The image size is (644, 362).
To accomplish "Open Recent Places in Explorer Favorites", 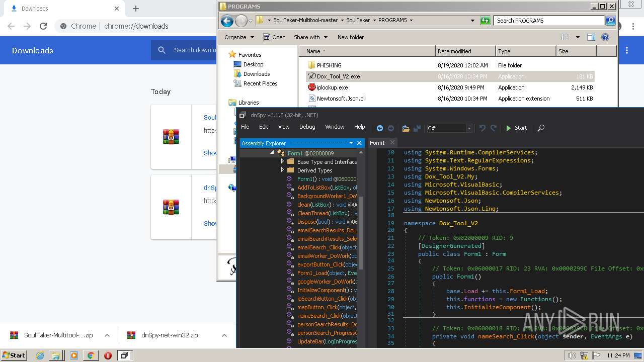I will [x=260, y=83].
